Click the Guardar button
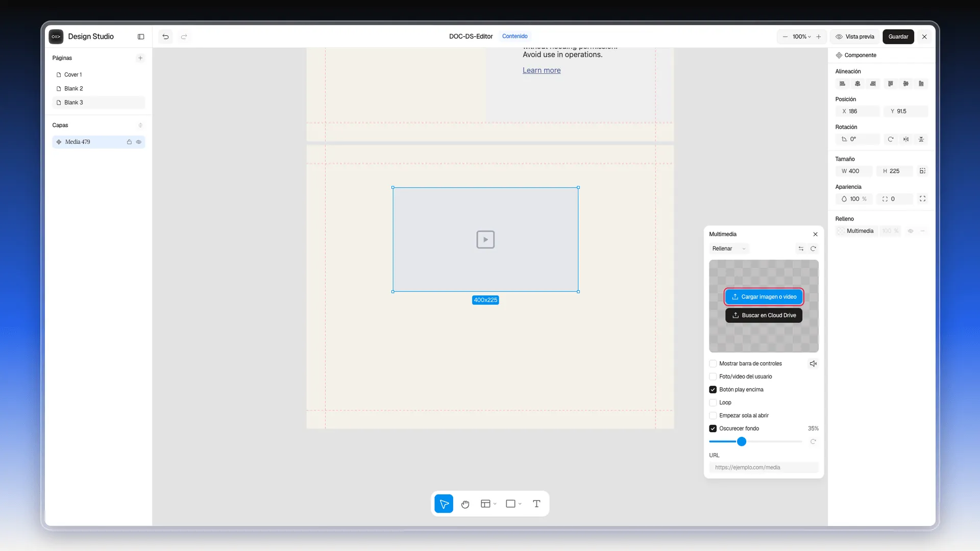Screen dimensions: 980x551 tap(898, 37)
